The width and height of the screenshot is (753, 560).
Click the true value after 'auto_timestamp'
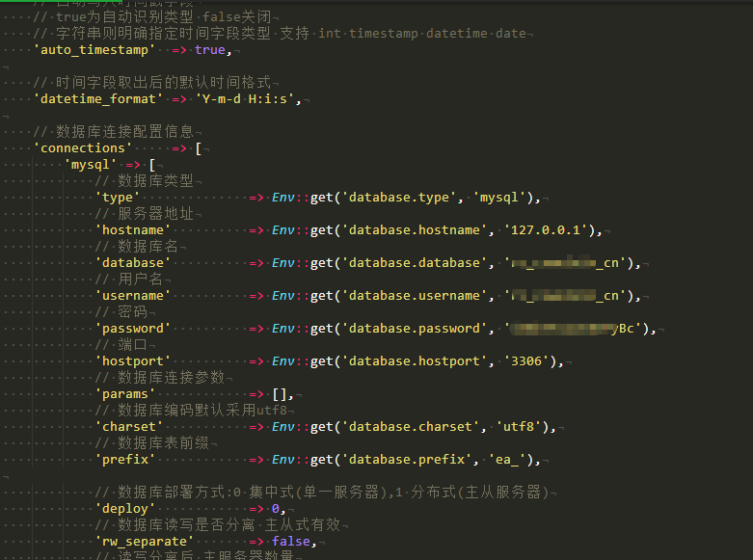click(209, 49)
